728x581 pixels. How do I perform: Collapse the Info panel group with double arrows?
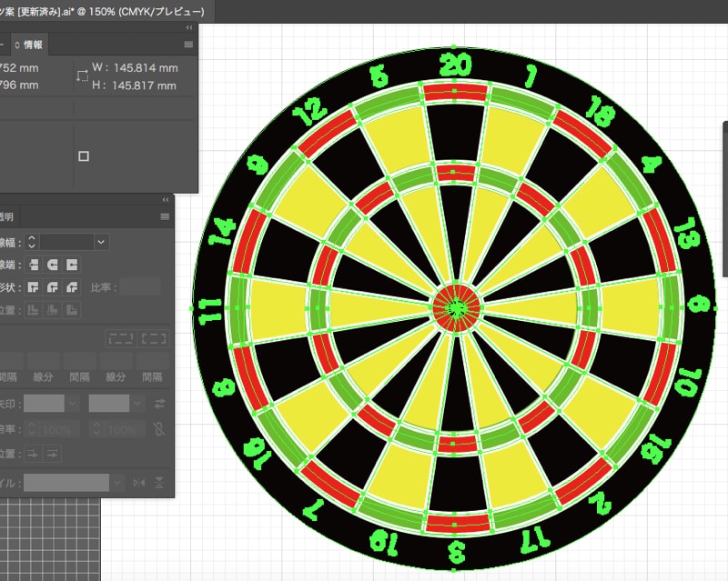pos(188,28)
